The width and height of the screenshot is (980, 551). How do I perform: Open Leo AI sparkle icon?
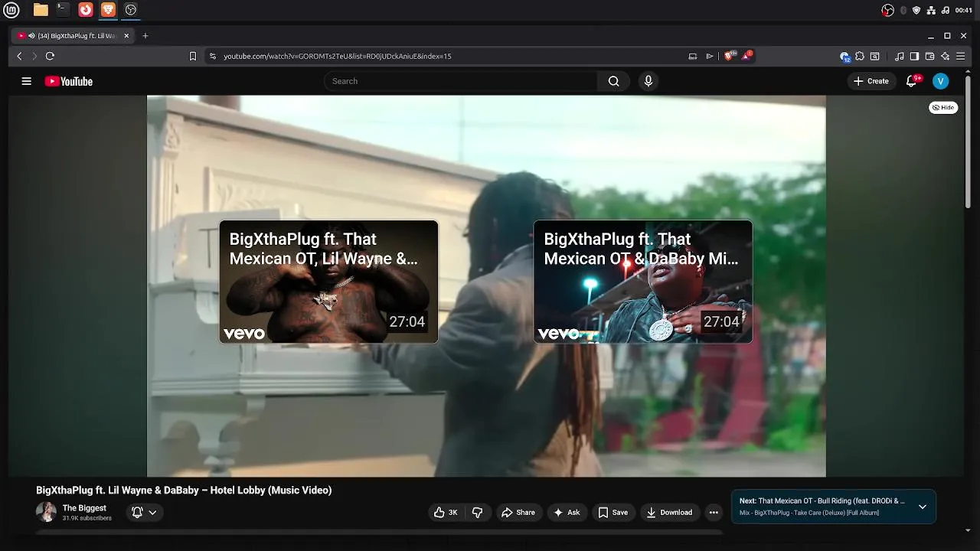click(x=946, y=56)
